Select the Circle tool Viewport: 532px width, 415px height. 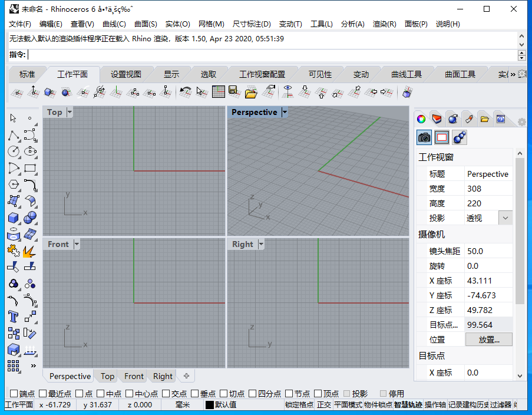[x=13, y=151]
